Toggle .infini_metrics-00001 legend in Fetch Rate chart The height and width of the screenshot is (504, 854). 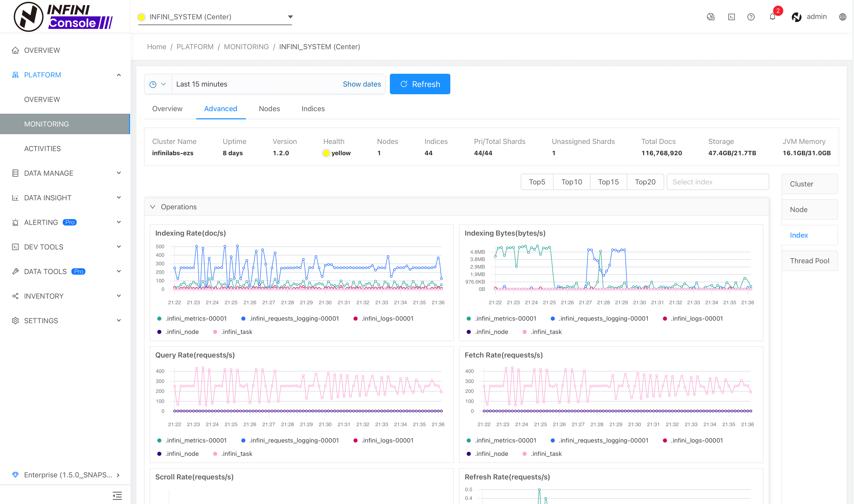[501, 440]
